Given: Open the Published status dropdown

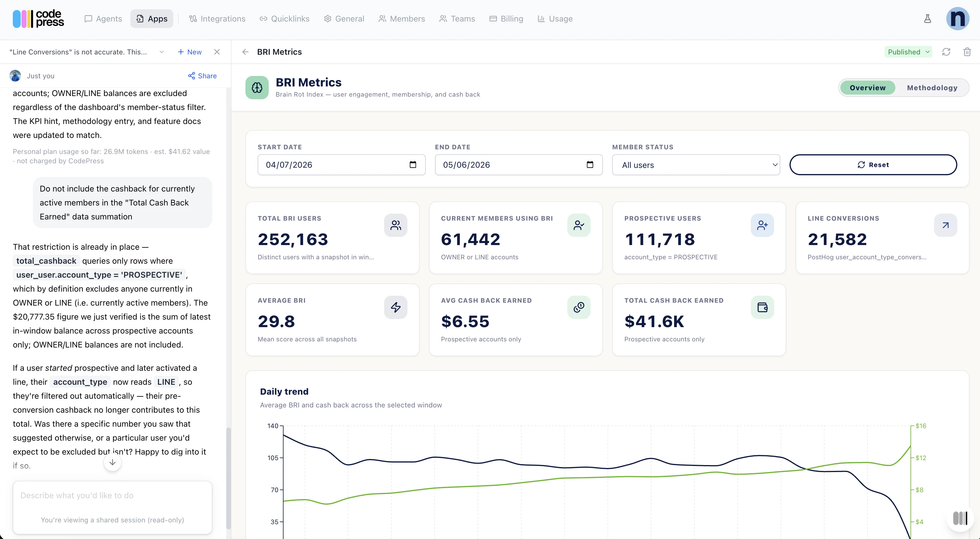Looking at the screenshot, I should coord(908,52).
